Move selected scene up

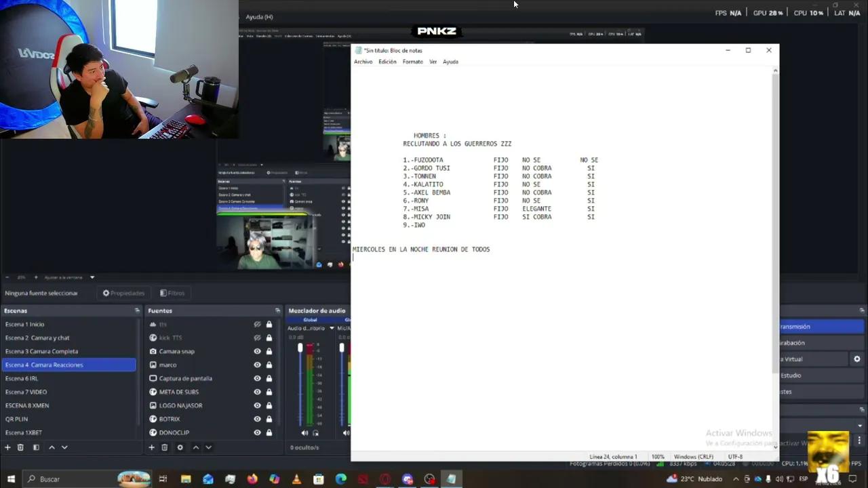tap(52, 447)
